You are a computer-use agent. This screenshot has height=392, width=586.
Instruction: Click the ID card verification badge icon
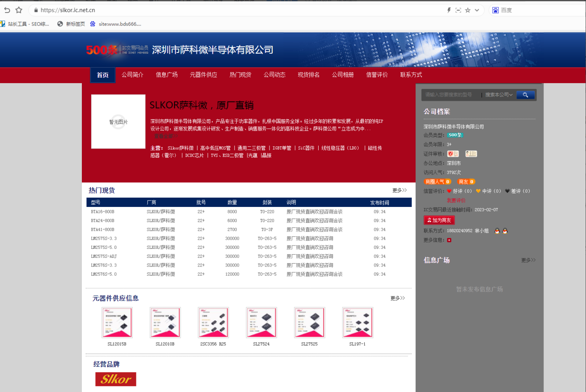(471, 154)
